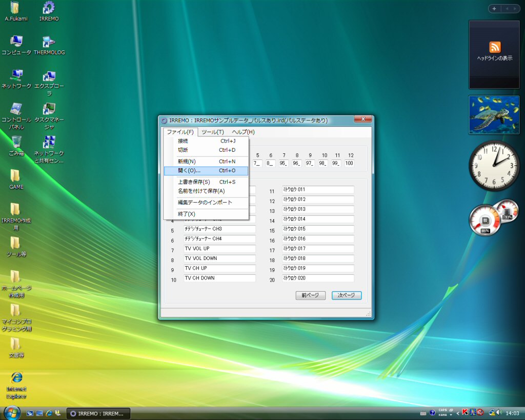
Task: Select the エクスプローラ desktop shortcut
Action: (49, 83)
